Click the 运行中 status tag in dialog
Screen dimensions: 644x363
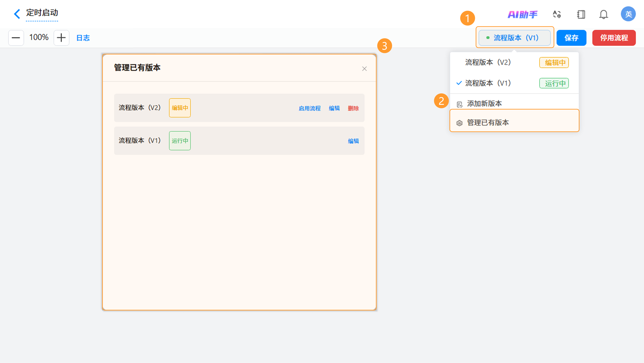pyautogui.click(x=180, y=141)
